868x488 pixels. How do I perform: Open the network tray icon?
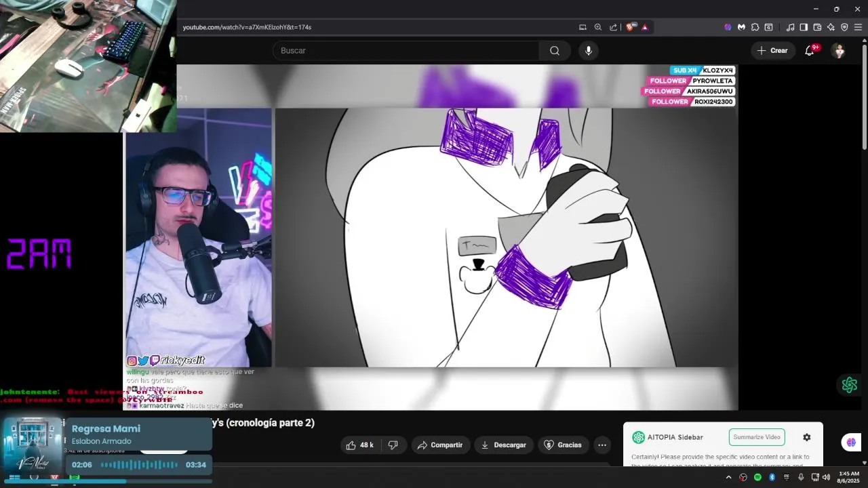tap(815, 477)
